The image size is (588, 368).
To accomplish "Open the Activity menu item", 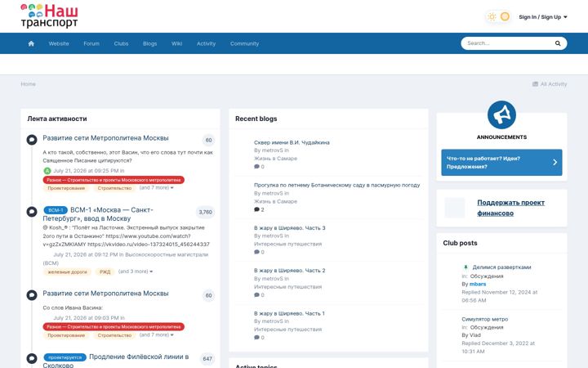I will (x=206, y=43).
